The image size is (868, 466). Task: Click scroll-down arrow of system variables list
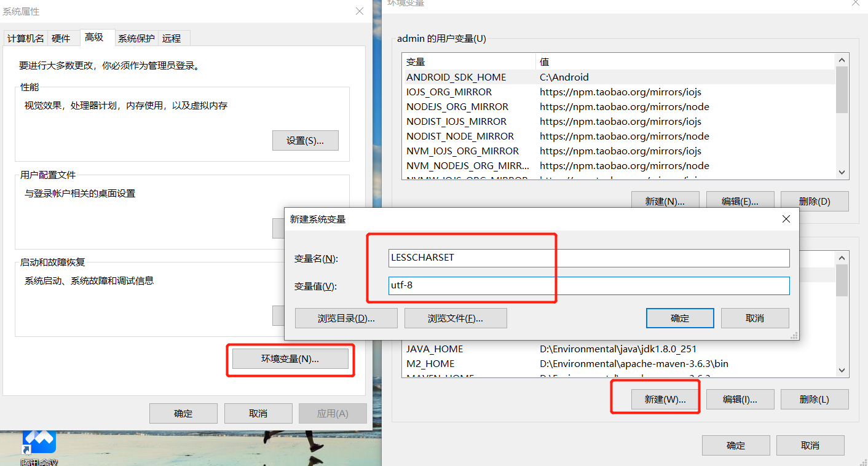pyautogui.click(x=842, y=370)
